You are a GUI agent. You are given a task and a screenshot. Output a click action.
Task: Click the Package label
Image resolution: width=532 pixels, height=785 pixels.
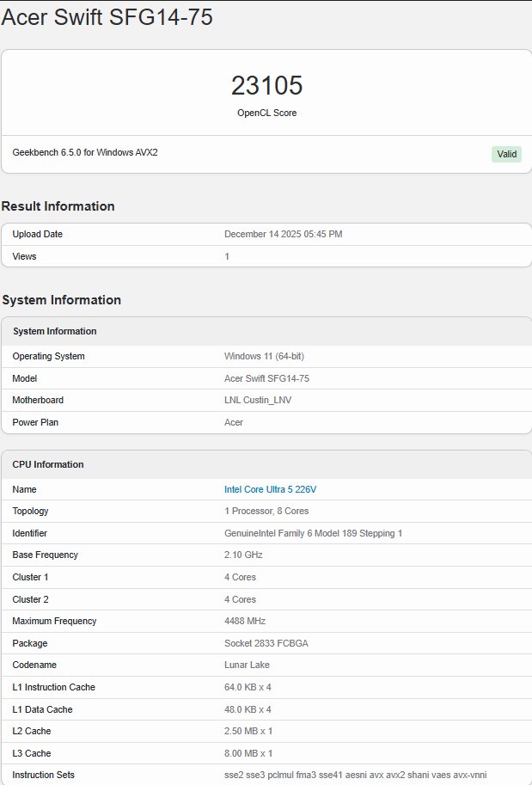pyautogui.click(x=30, y=643)
